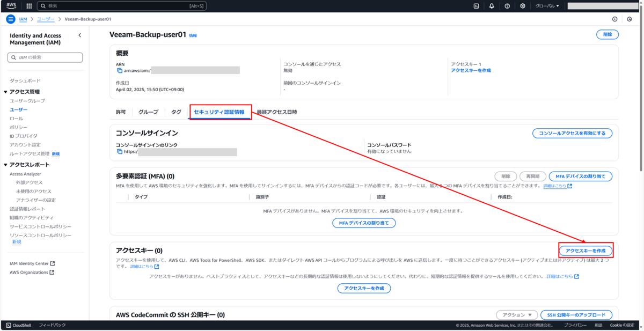The image size is (644, 331).
Task: Select the security credentials tab
Action: pos(219,112)
